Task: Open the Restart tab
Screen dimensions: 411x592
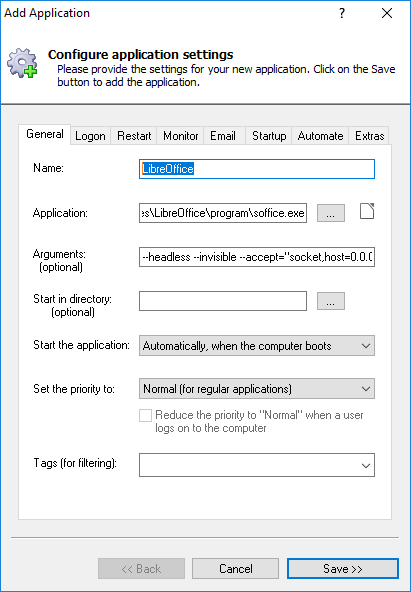Action: tap(134, 136)
